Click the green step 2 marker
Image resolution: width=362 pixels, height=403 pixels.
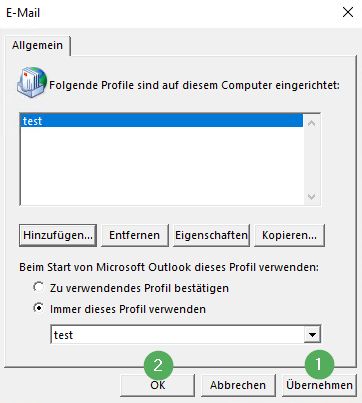click(158, 365)
